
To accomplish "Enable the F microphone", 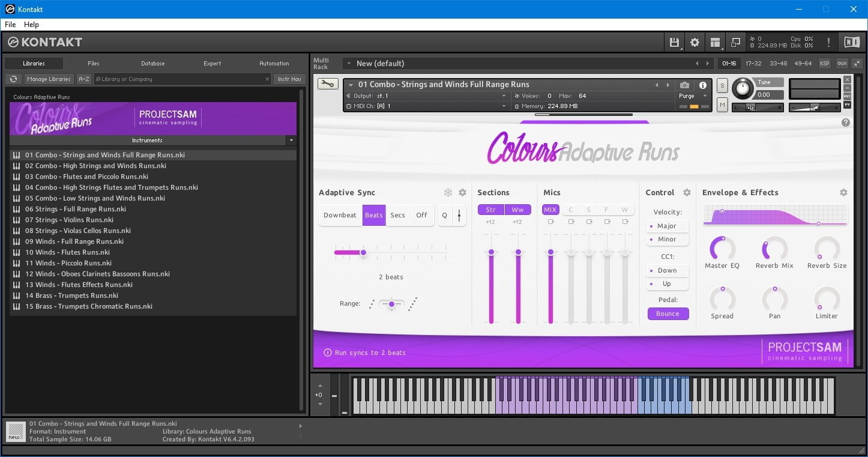I will [x=607, y=210].
